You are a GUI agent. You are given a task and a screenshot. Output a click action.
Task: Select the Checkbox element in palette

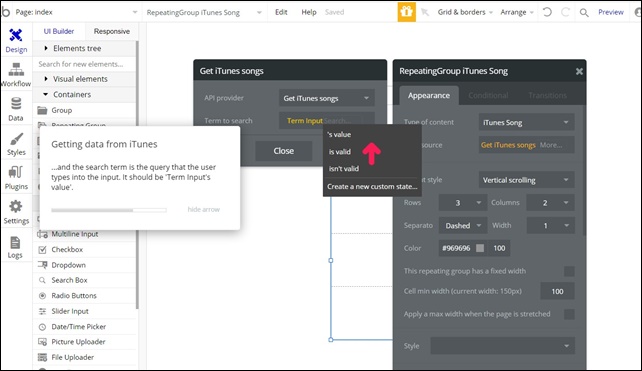(x=85, y=249)
